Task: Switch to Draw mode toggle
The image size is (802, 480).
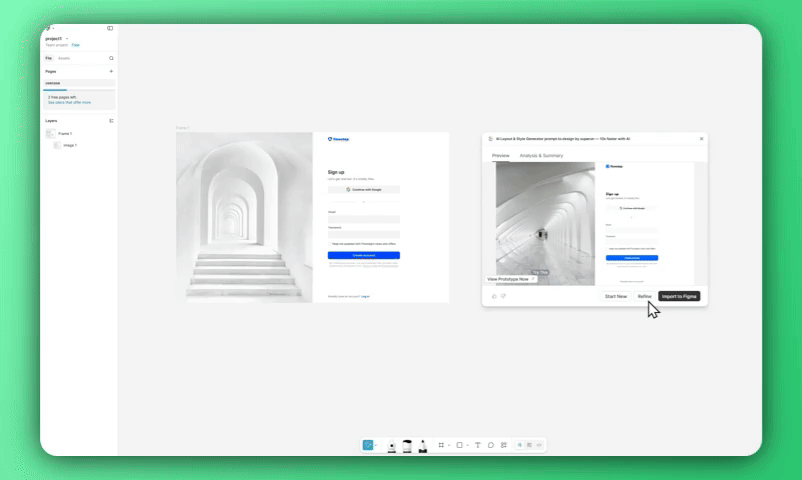Action: [520, 445]
